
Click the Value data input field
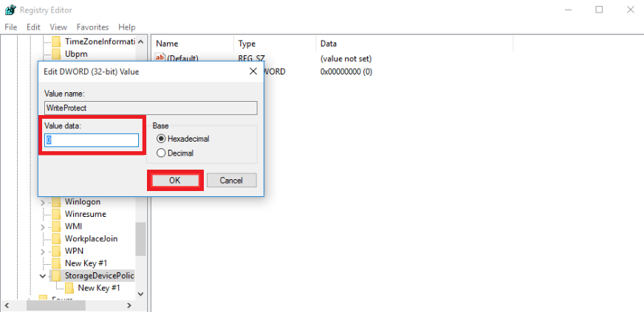click(x=92, y=140)
